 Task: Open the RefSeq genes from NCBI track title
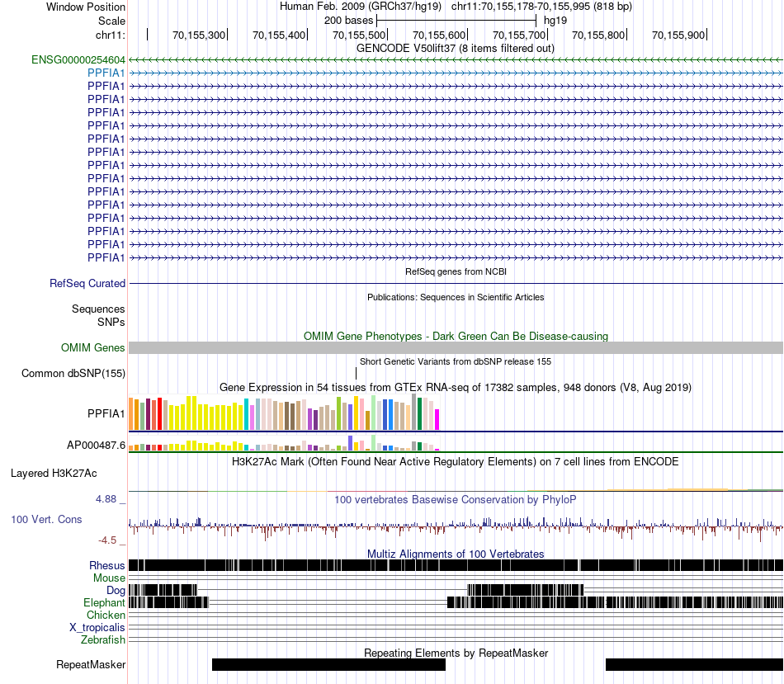point(456,271)
